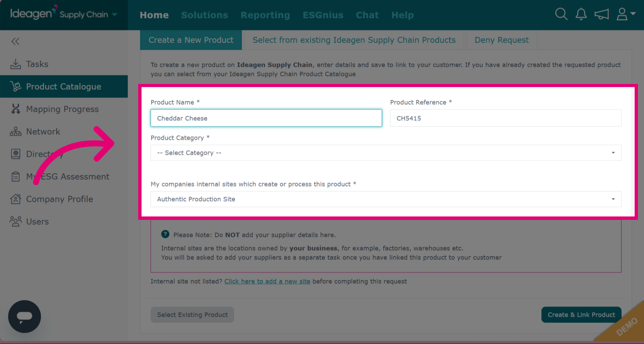Viewport: 644px width, 344px height.
Task: Follow the add a new site link
Action: (267, 281)
